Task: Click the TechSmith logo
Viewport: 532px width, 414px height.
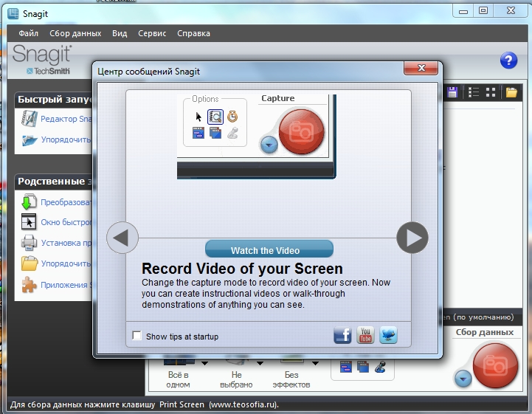Action: click(48, 71)
